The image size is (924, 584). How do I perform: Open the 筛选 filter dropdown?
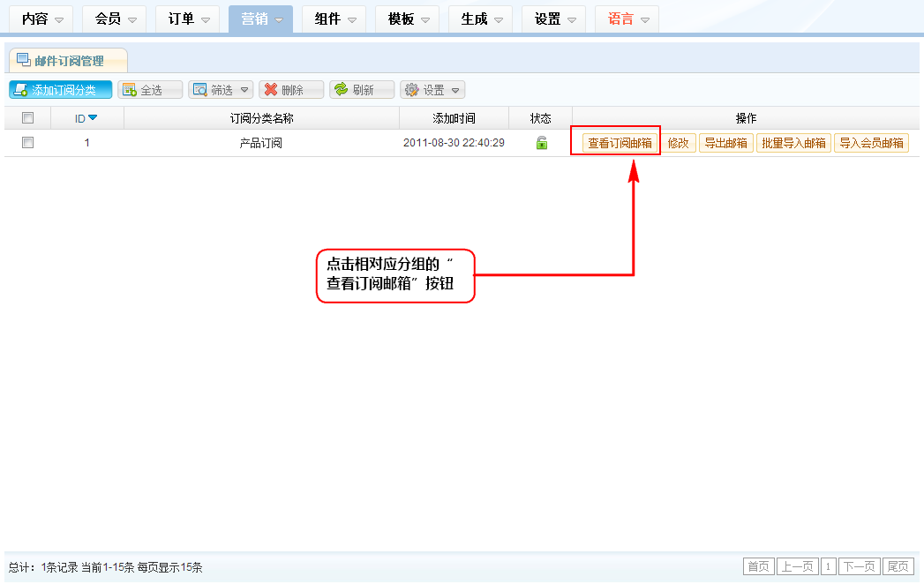(x=221, y=90)
